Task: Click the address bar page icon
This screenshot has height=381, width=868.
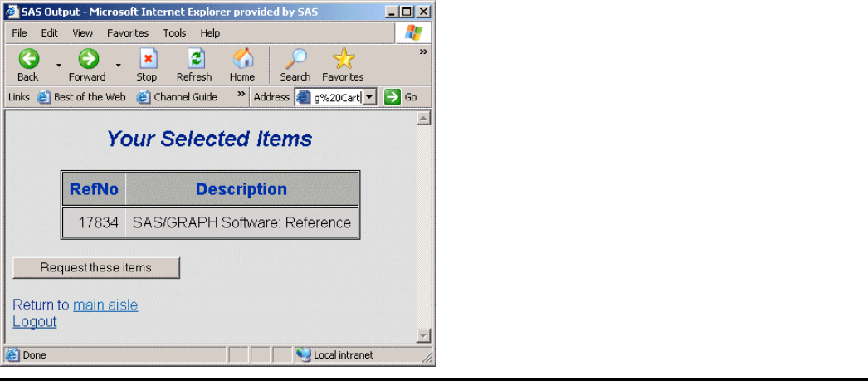Action: coord(304,98)
